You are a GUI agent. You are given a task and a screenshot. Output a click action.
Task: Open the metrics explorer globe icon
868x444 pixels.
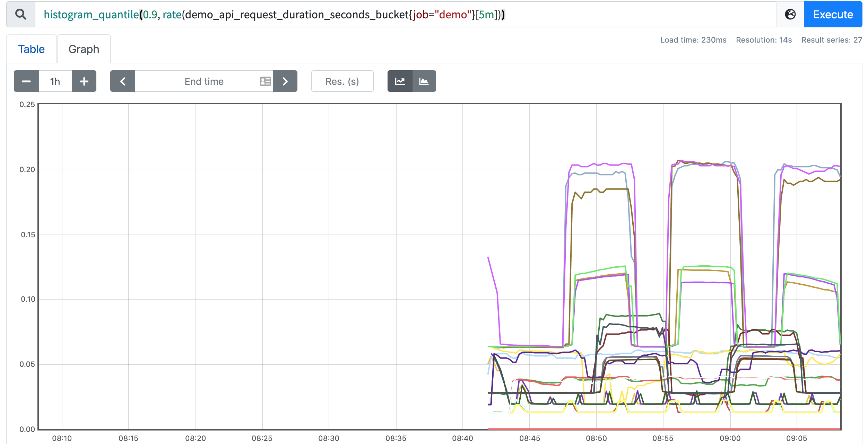pyautogui.click(x=791, y=15)
